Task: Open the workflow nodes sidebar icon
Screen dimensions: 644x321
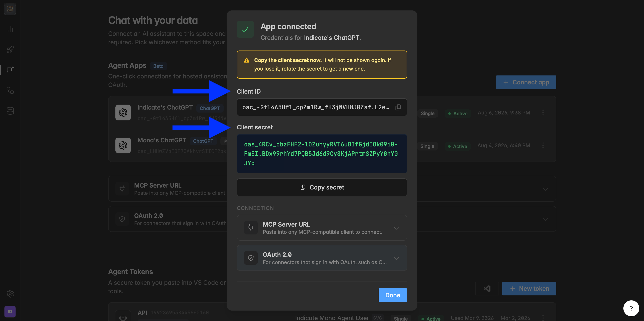Action: tap(10, 90)
